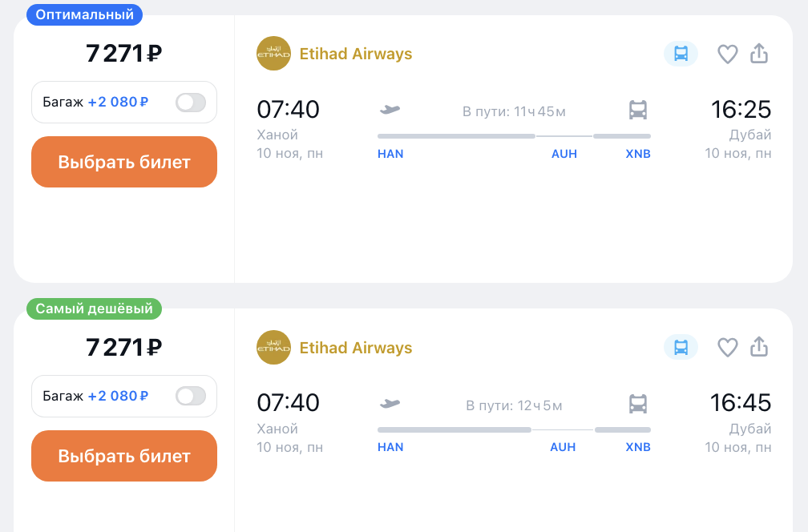Click blue bus badge on the 11h45m ticket

[681, 54]
